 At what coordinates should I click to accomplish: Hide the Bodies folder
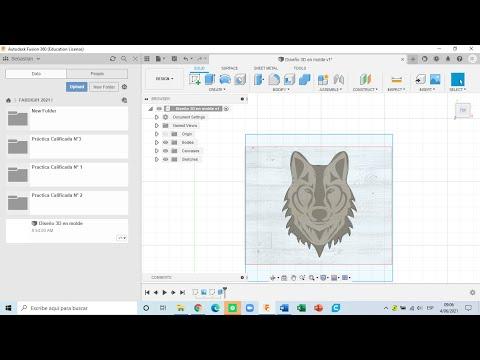[165, 142]
